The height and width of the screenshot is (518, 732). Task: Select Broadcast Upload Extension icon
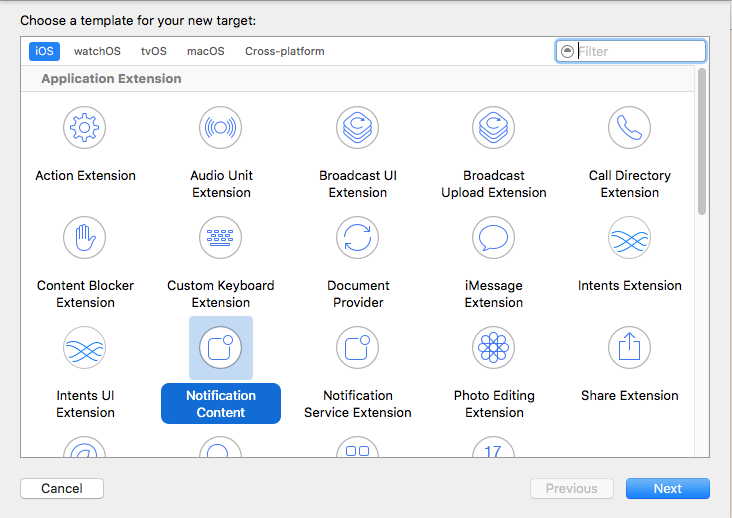click(493, 127)
